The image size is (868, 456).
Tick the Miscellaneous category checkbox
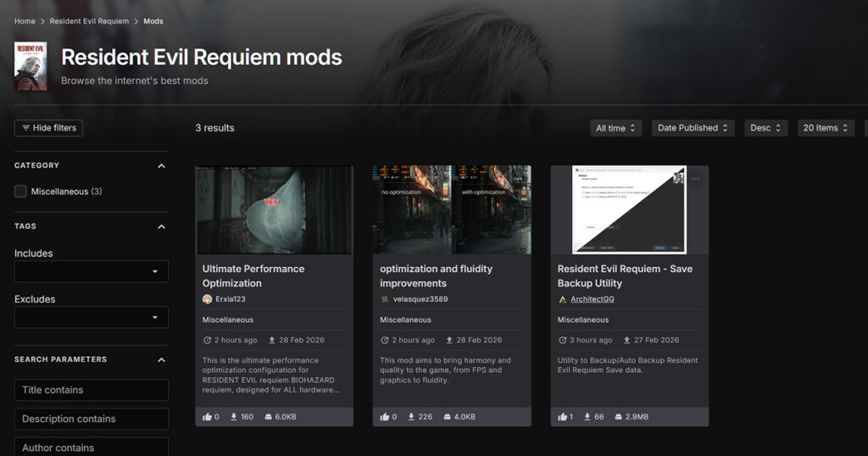[20, 192]
